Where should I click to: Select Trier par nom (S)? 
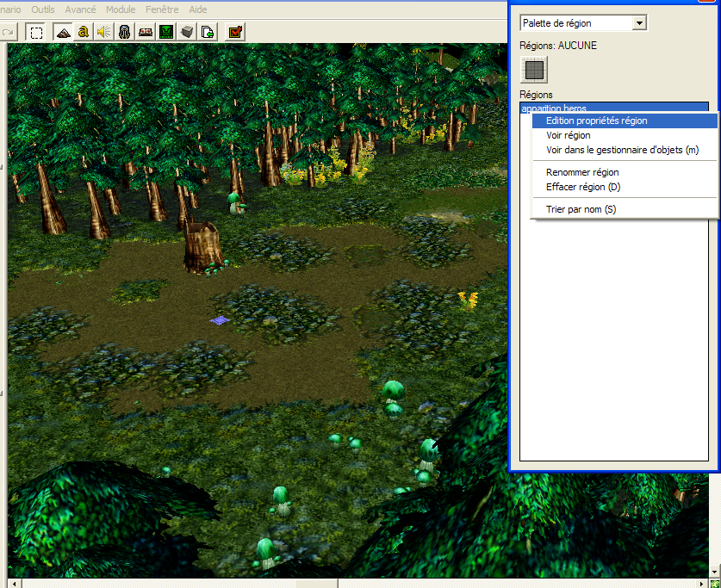(x=581, y=209)
